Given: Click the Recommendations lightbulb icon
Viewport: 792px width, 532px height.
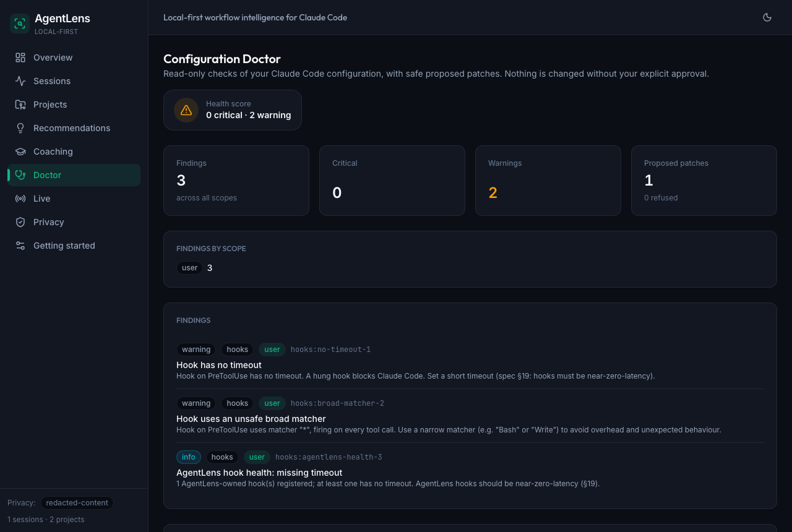Looking at the screenshot, I should click(20, 128).
